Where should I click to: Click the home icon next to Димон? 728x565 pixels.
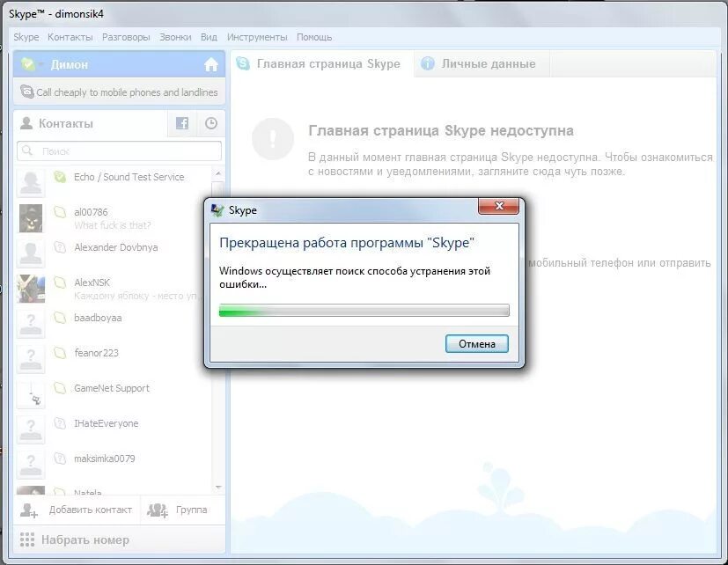tap(210, 64)
